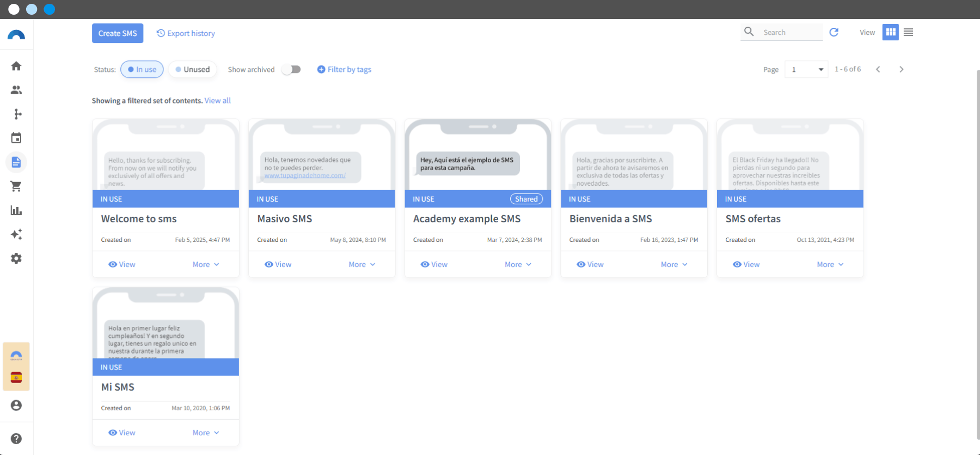The width and height of the screenshot is (980, 455).
Task: Click the Shared badge on Academy example SMS
Action: [526, 199]
